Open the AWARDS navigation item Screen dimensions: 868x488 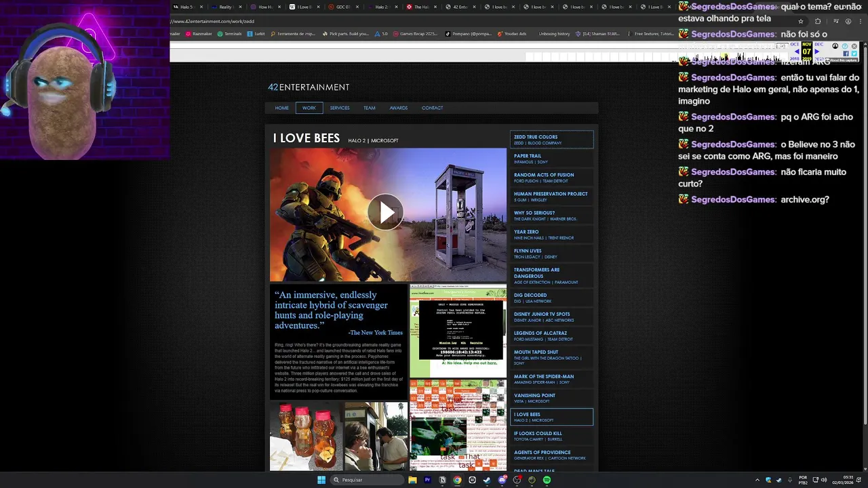[x=399, y=108]
